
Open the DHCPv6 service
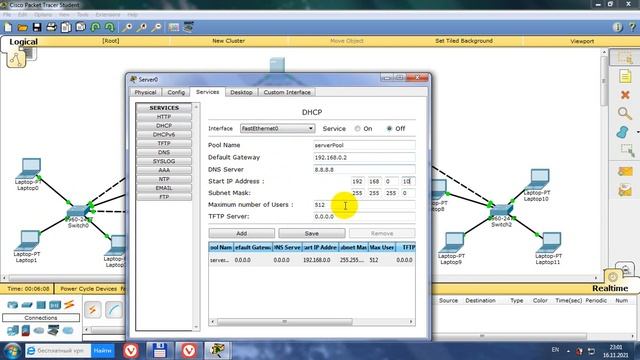click(164, 134)
